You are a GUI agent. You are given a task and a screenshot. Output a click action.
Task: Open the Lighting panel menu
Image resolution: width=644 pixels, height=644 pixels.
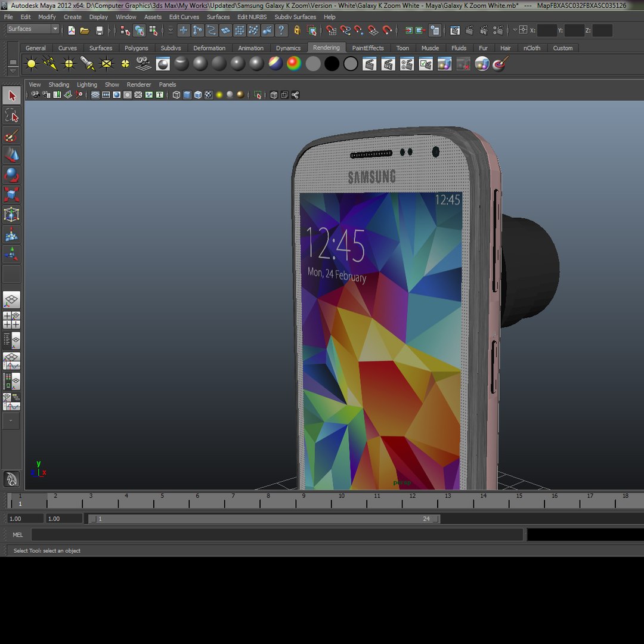(87, 85)
